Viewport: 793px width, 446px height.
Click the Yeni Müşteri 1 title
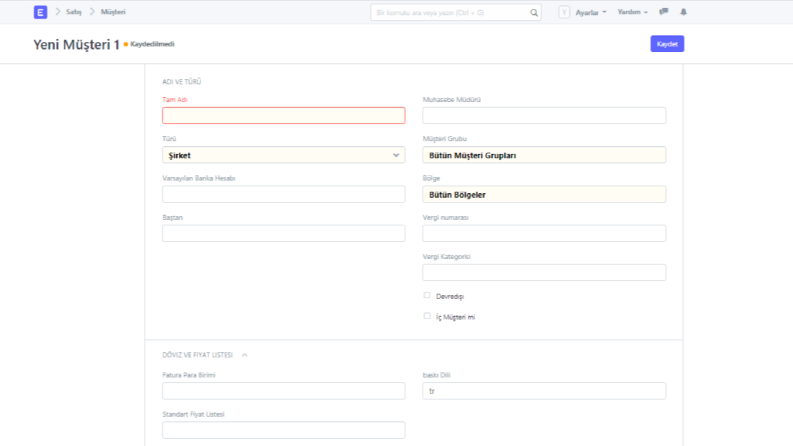click(76, 44)
